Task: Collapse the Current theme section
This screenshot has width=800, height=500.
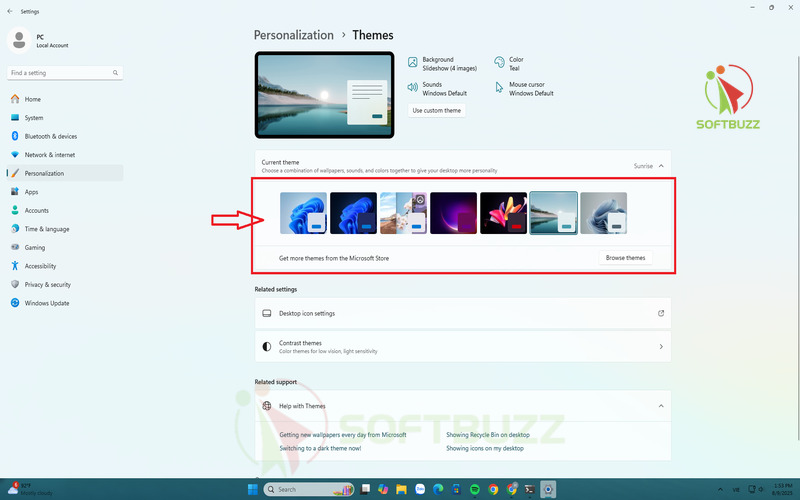Action: point(661,166)
